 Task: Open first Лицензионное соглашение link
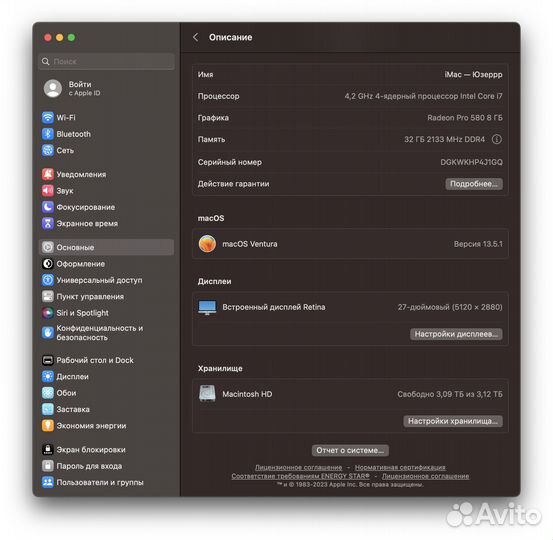298,467
